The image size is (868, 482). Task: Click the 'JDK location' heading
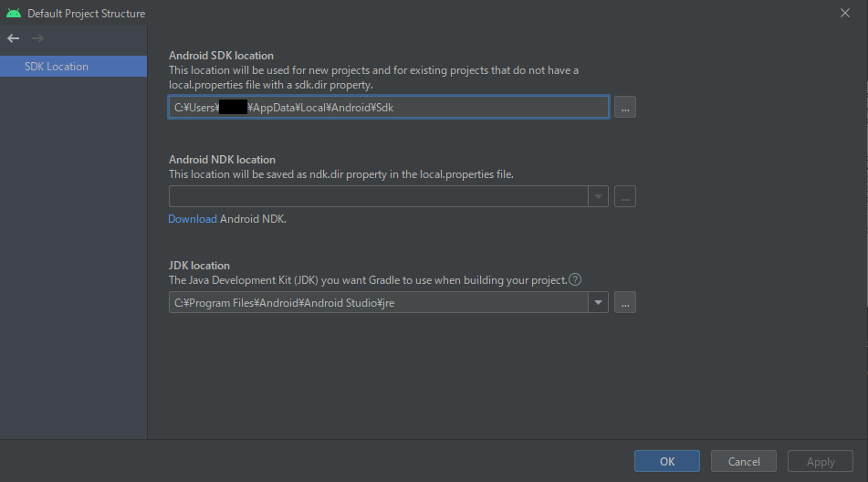tap(199, 266)
